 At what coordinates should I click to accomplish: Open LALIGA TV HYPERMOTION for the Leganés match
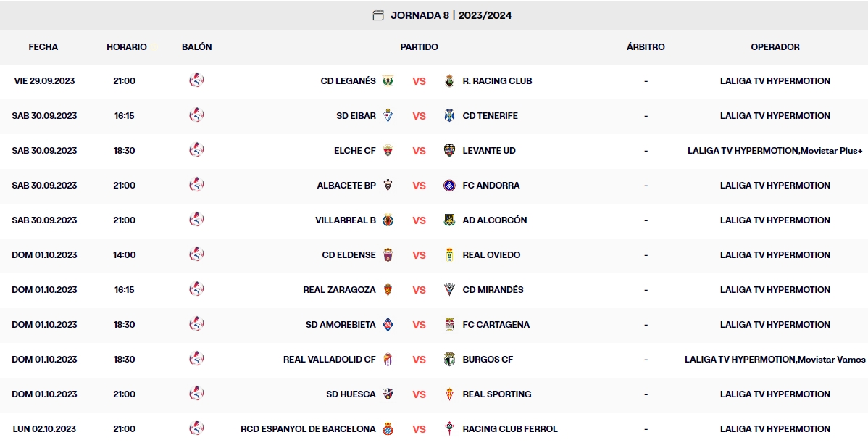[x=775, y=80]
